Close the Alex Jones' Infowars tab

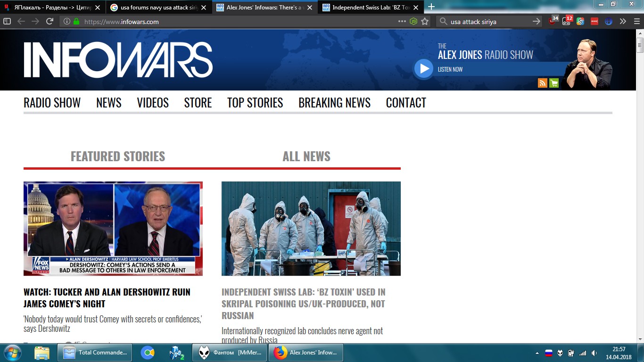coord(310,8)
